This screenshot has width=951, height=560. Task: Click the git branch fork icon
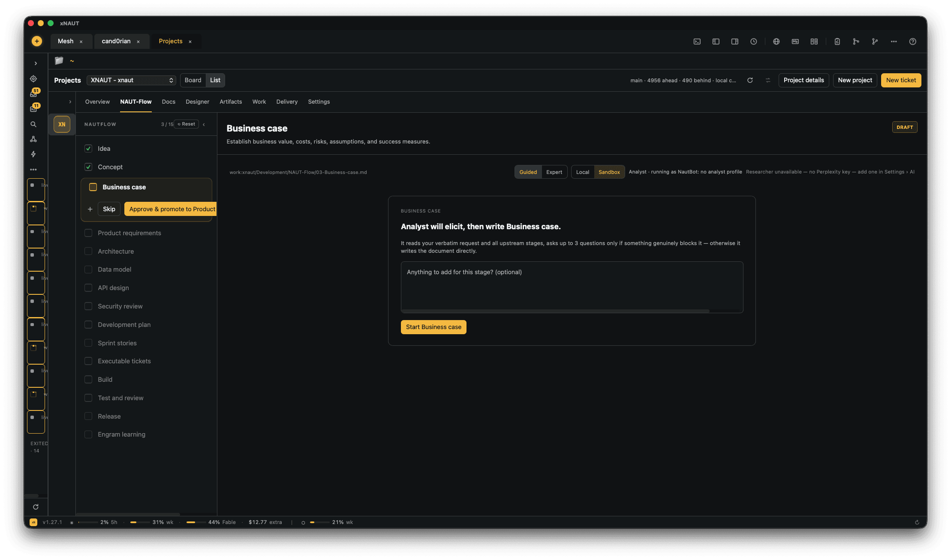(875, 42)
